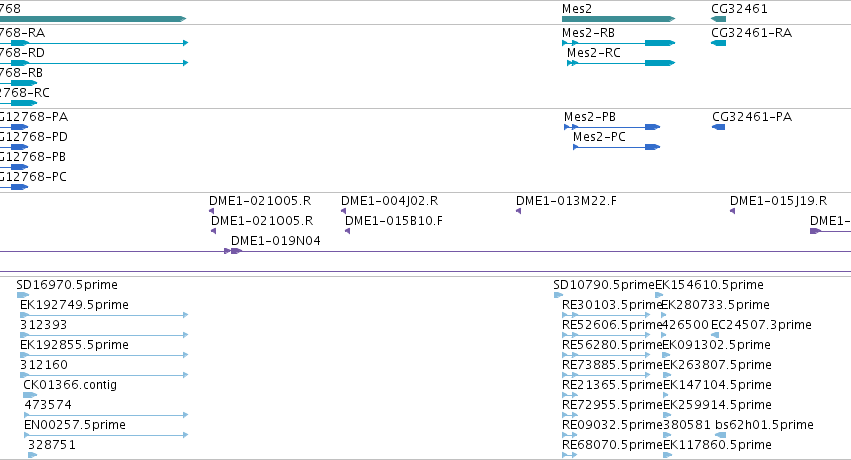Select the DME1-019N04 feature label
The image size is (851, 460).
(276, 241)
